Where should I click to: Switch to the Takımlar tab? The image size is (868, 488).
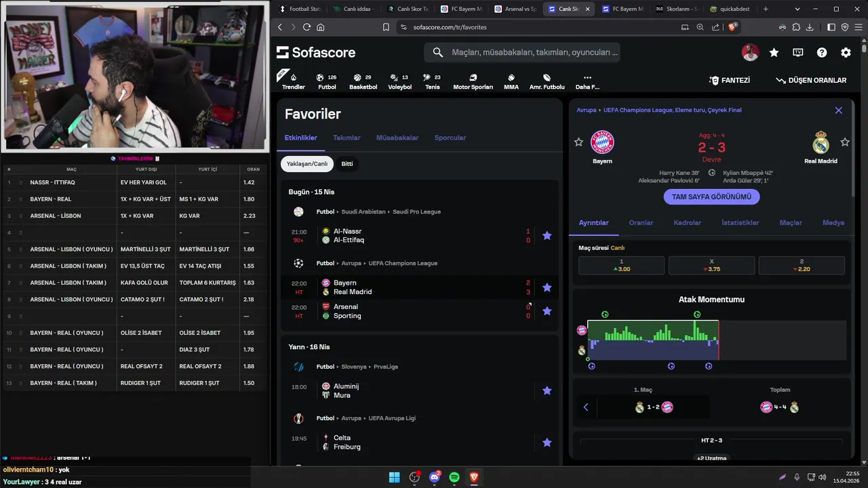(x=347, y=138)
